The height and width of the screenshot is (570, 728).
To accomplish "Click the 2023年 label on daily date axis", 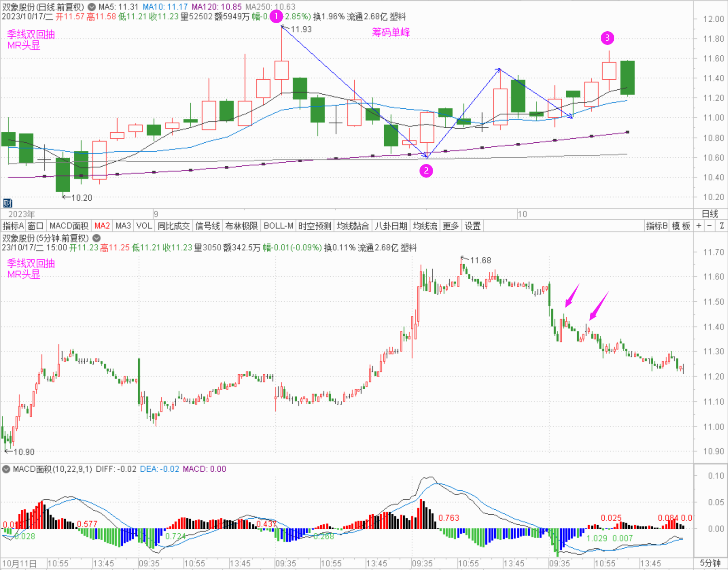I will point(21,214).
